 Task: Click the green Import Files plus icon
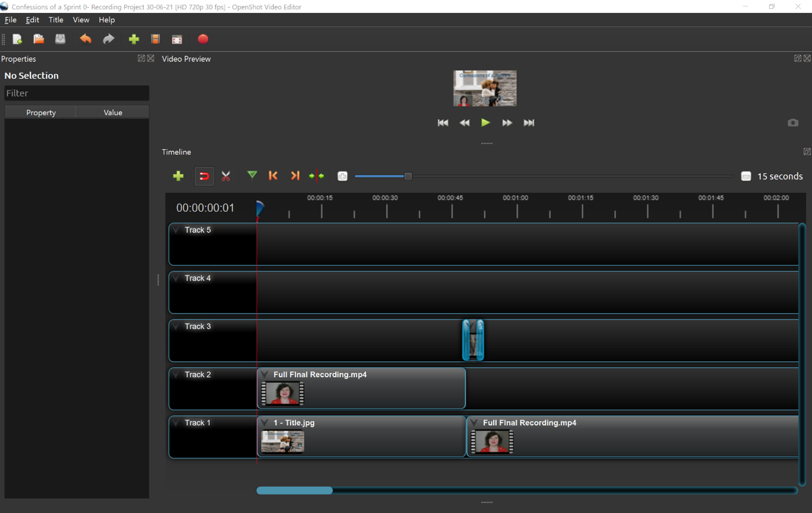click(134, 39)
